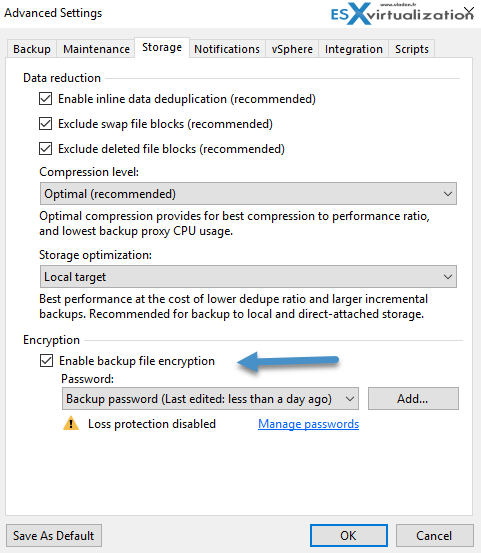
Task: Click the yellow loss protection warning icon
Action: (71, 423)
